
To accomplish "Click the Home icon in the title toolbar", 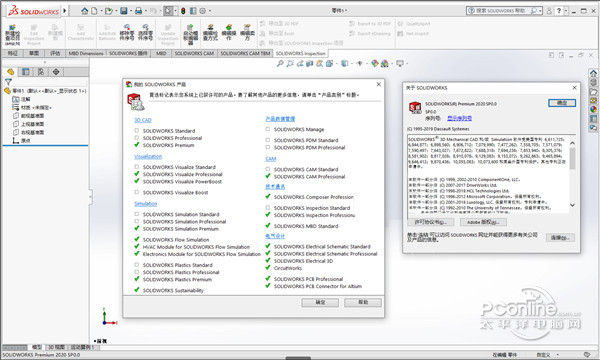I will [85, 11].
